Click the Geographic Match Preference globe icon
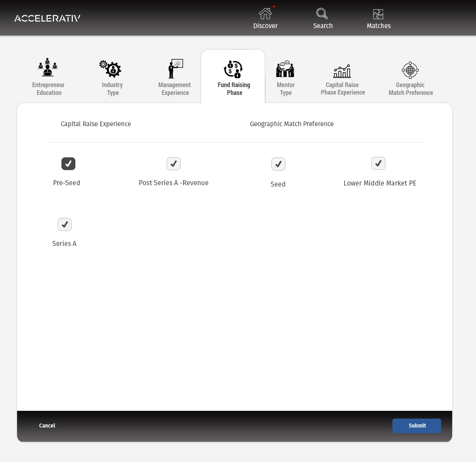Viewport: 476px width, 462px height. (410, 70)
